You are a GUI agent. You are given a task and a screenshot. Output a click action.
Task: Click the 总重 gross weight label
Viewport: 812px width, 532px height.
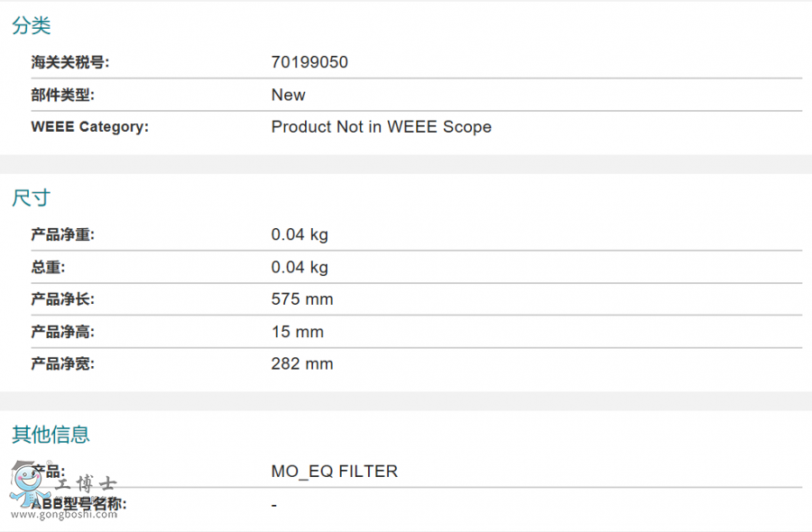tap(49, 268)
